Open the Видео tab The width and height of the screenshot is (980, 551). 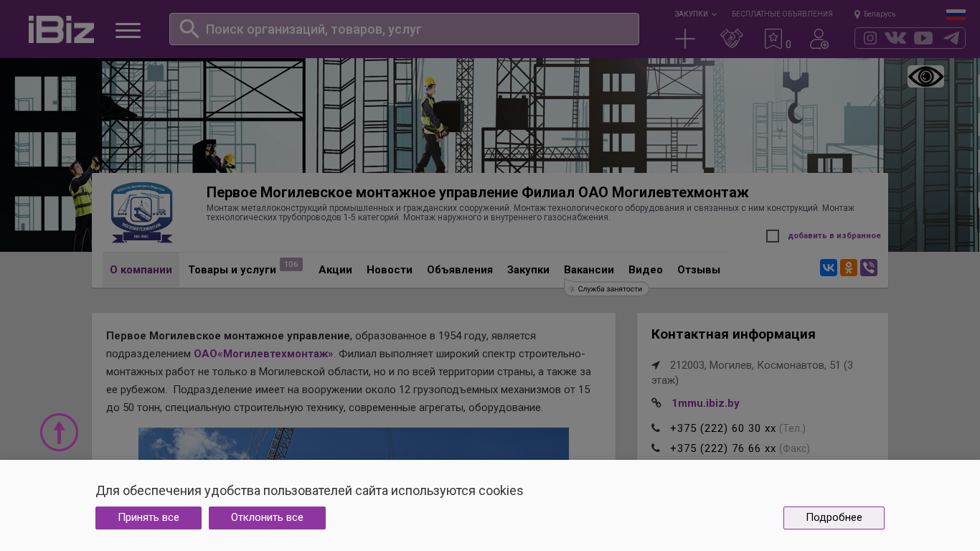point(646,270)
